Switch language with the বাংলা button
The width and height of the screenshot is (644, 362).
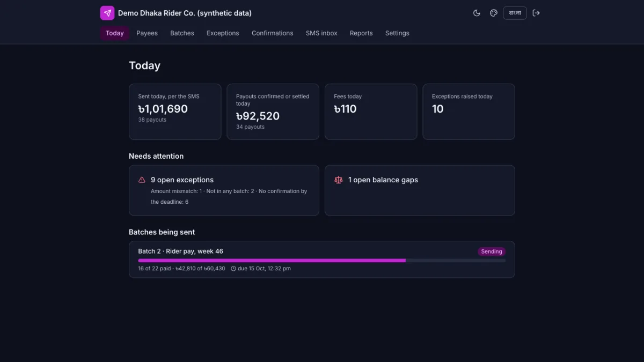pyautogui.click(x=515, y=13)
